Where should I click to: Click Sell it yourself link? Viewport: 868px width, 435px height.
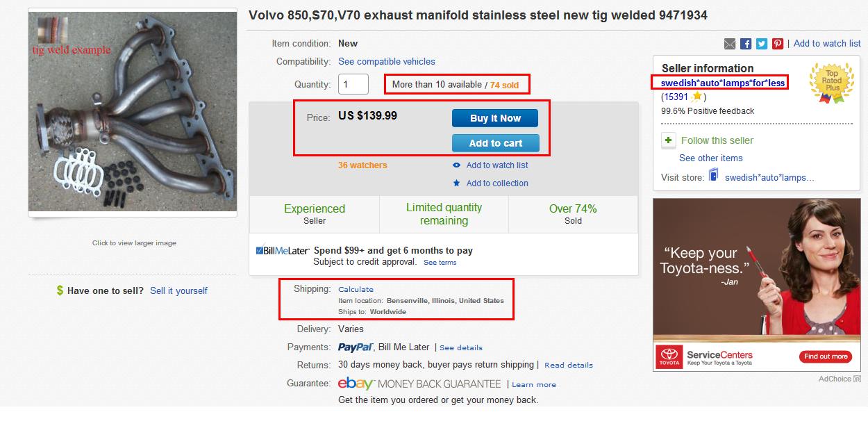pos(178,290)
